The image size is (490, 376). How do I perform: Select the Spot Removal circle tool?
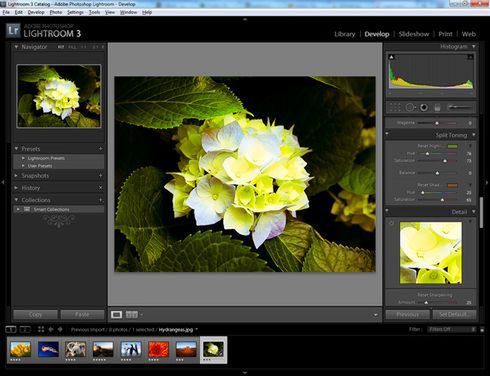pyautogui.click(x=410, y=107)
